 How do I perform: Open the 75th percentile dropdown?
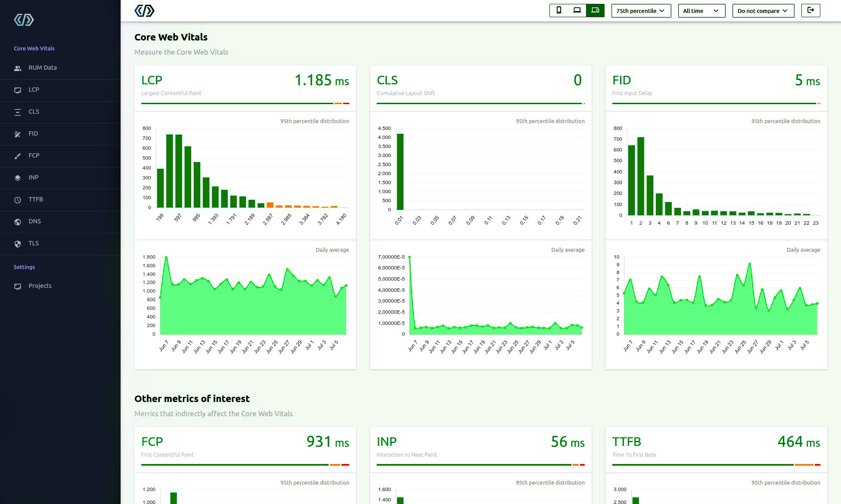tap(641, 10)
